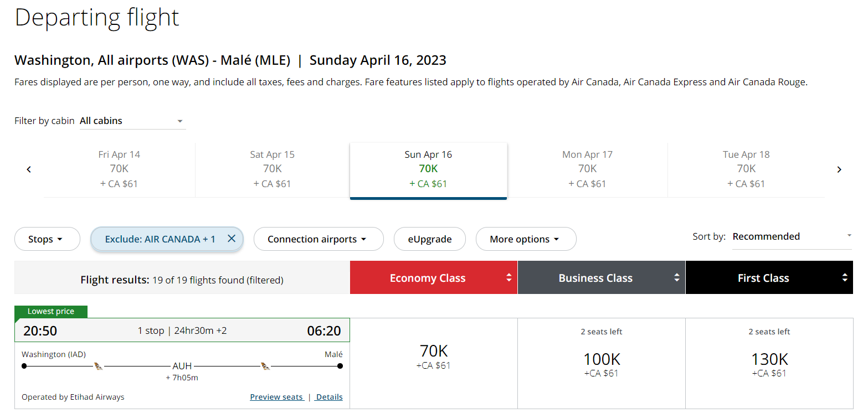Click the left arrow to view earlier dates
Screen dimensions: 868x413
28,169
